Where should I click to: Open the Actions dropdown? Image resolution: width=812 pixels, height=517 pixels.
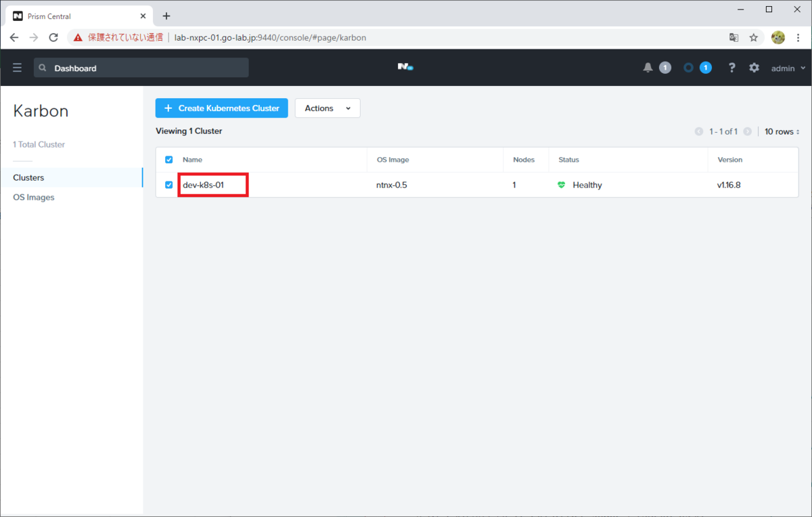pyautogui.click(x=328, y=108)
